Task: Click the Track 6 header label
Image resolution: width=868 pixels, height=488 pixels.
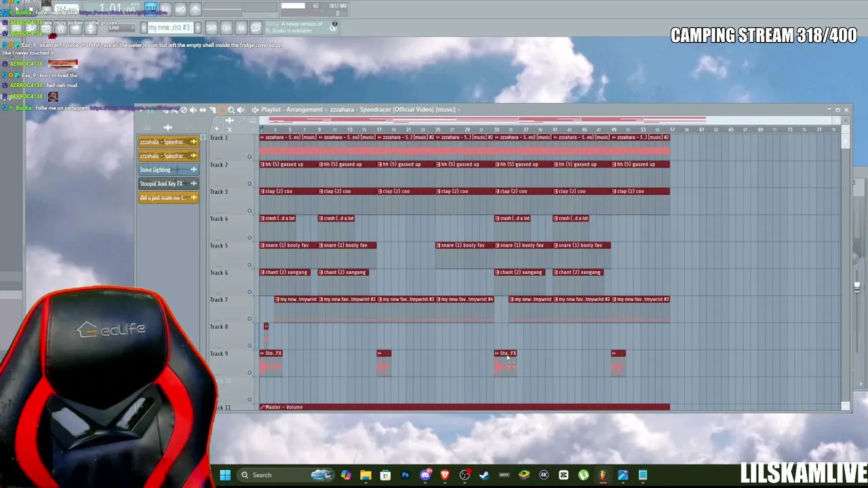Action: 218,272
